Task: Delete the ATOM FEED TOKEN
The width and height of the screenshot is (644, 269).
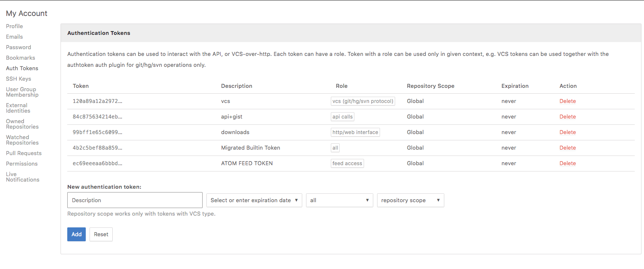Action: (567, 164)
